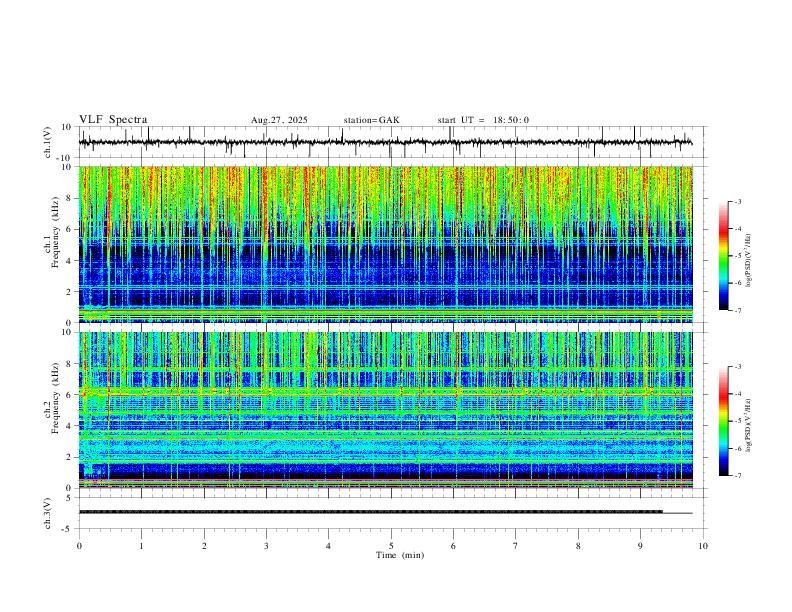Click the "5" minute tick on time axis
Screen dimensions: 792x612
391,546
